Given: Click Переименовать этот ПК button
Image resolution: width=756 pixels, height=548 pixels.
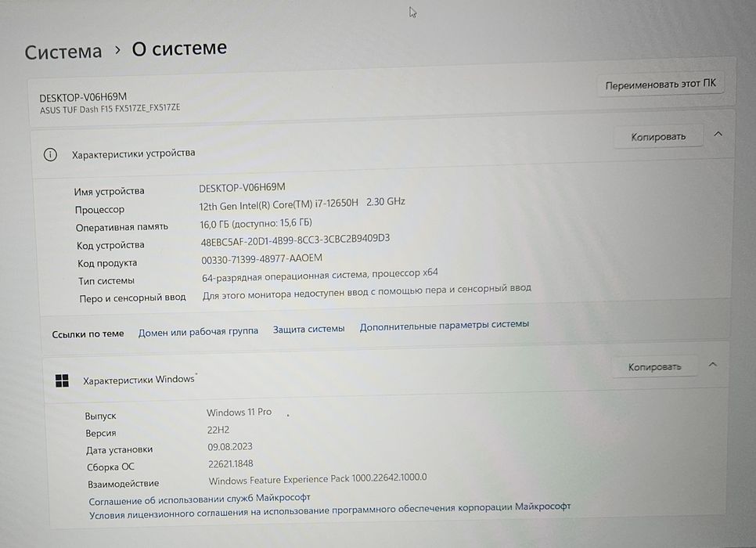Looking at the screenshot, I should [661, 85].
